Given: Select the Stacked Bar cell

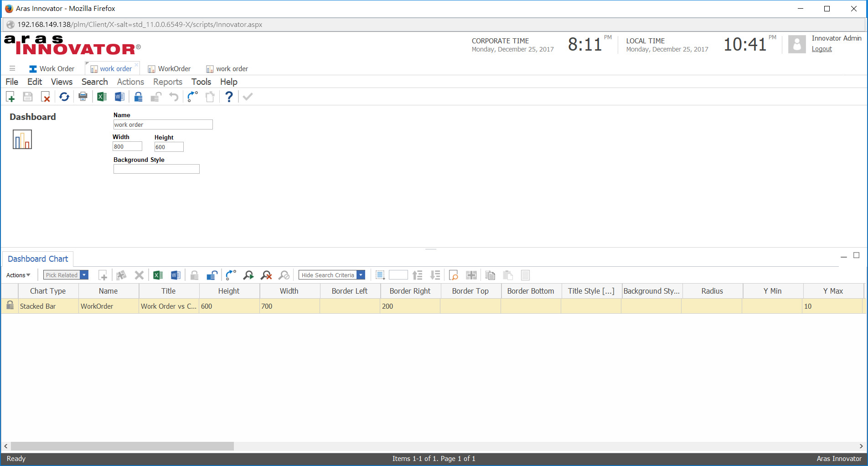Looking at the screenshot, I should [48, 306].
